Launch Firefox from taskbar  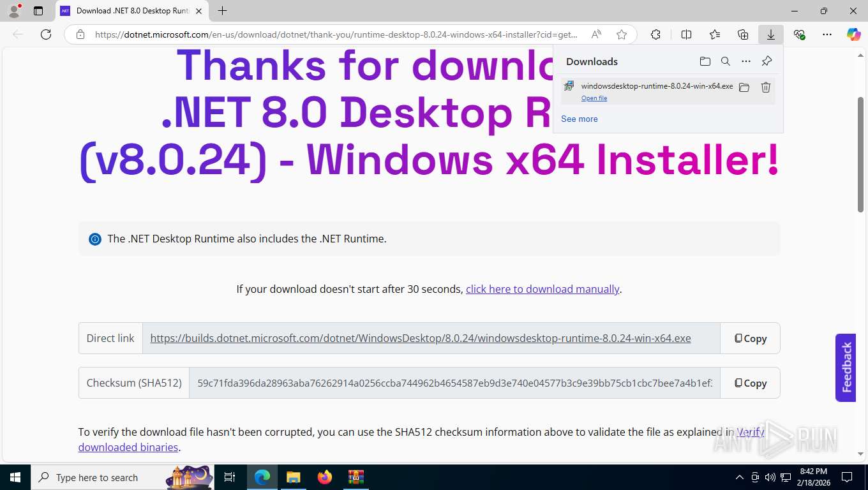(325, 477)
